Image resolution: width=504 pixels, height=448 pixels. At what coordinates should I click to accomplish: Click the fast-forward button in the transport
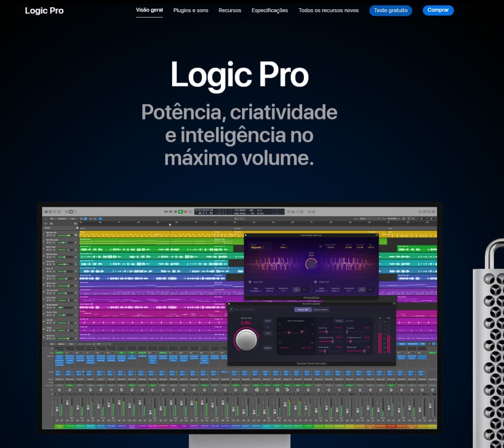pyautogui.click(x=171, y=212)
